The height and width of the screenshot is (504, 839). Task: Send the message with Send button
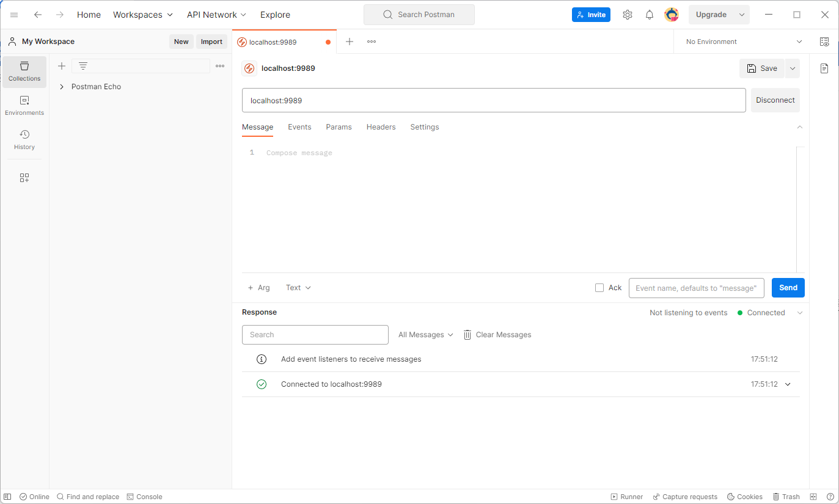[788, 288]
